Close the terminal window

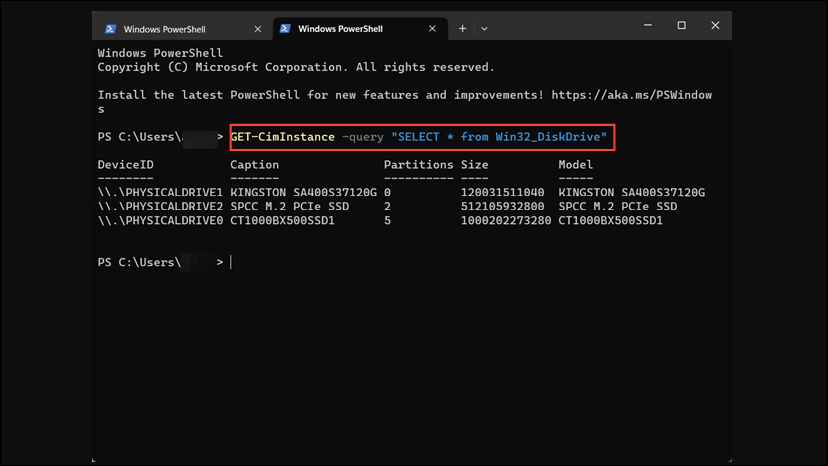click(x=716, y=25)
